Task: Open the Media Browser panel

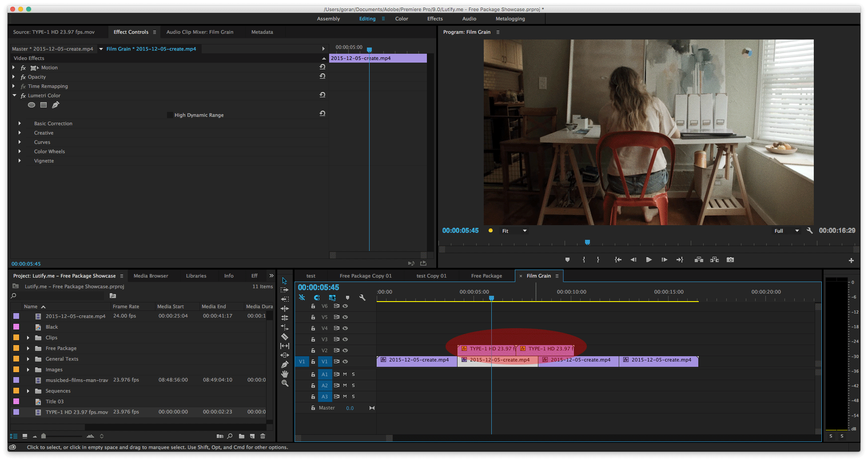Action: pos(151,276)
